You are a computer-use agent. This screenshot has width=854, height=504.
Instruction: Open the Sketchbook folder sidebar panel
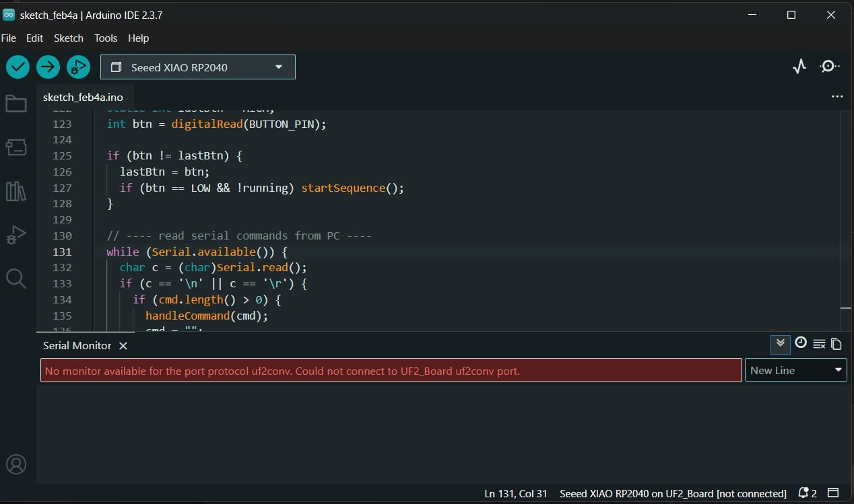coord(16,104)
